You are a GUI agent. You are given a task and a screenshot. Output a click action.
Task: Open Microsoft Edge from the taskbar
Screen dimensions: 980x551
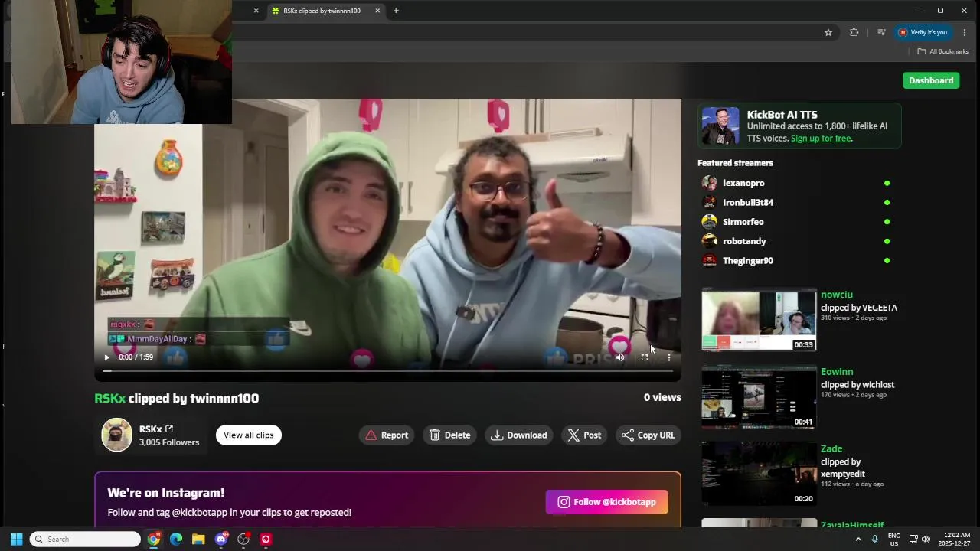tap(176, 540)
